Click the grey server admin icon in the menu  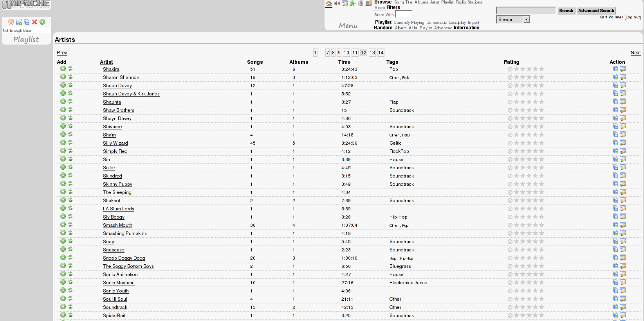click(x=361, y=4)
